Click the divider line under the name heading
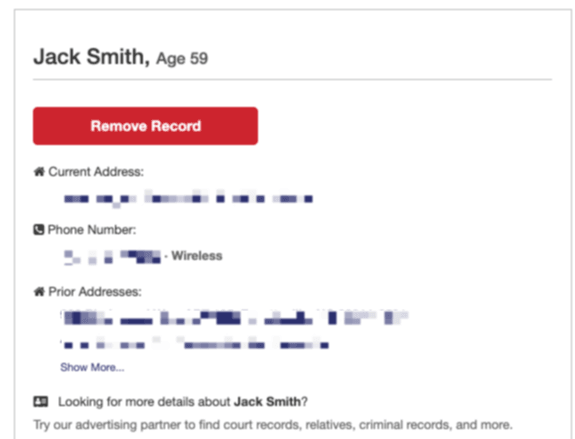The image size is (575, 439). (292, 79)
